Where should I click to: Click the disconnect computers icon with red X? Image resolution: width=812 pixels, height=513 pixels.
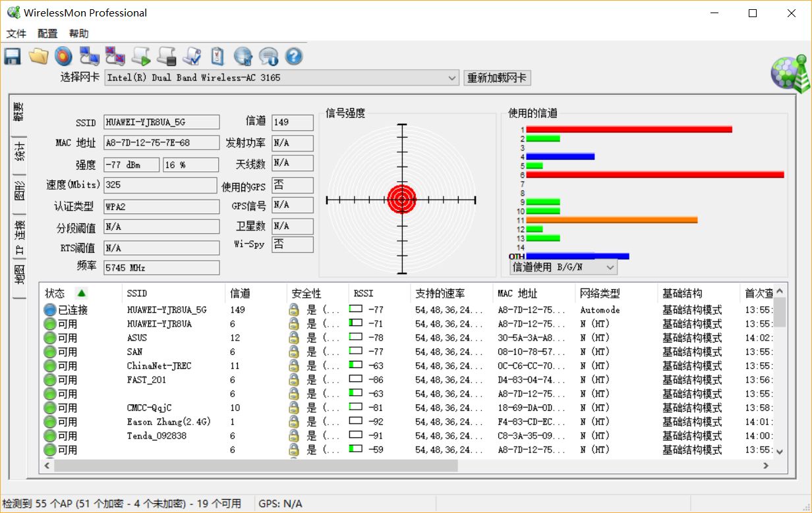tap(115, 57)
